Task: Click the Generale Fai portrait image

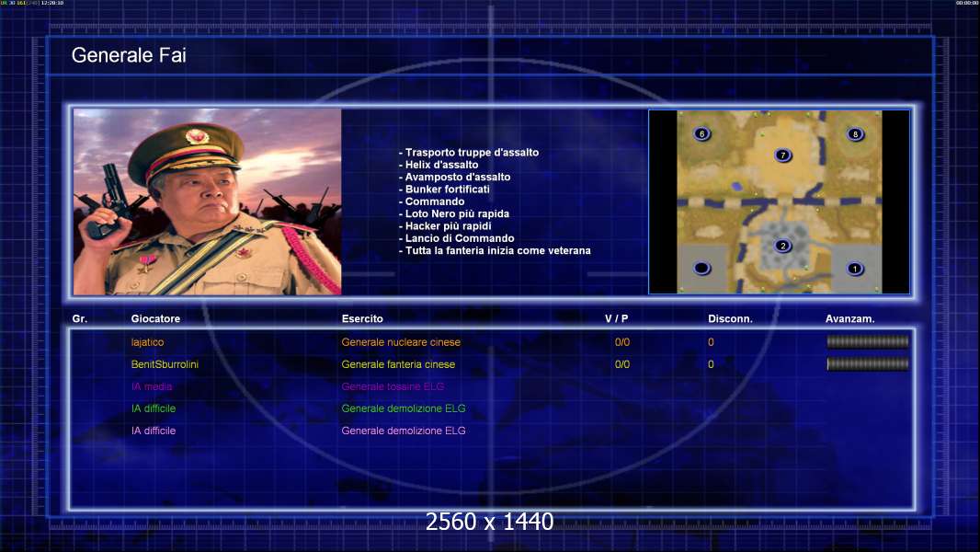Action: coord(208,201)
